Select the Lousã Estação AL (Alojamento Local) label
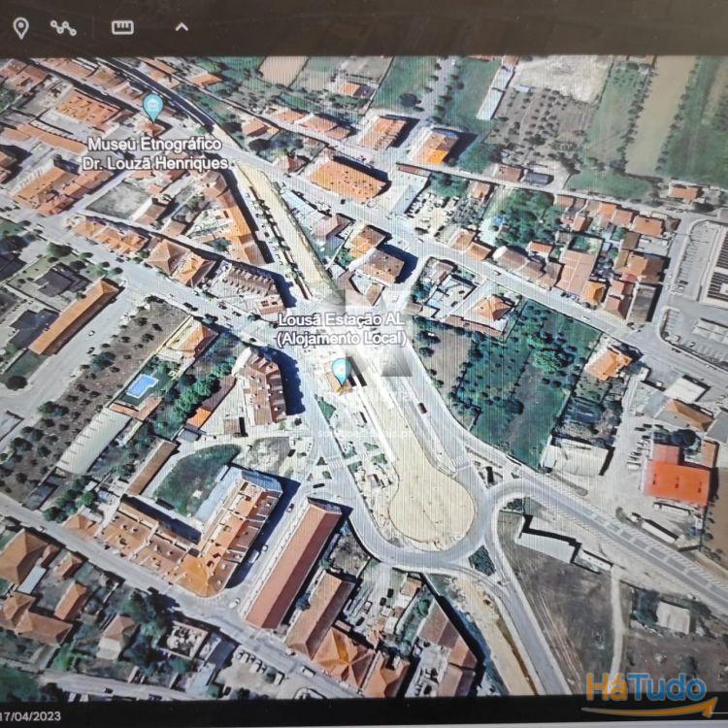The image size is (728, 728). 342,329
